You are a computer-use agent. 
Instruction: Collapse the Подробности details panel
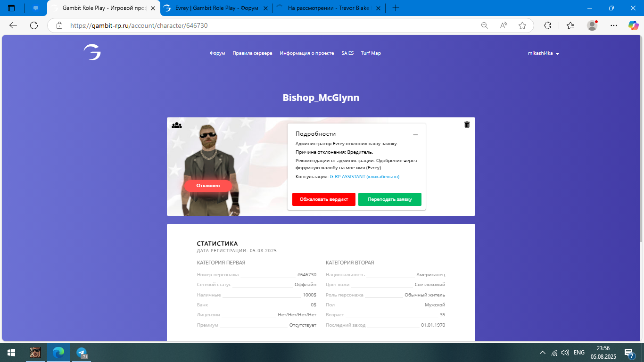coord(415,135)
